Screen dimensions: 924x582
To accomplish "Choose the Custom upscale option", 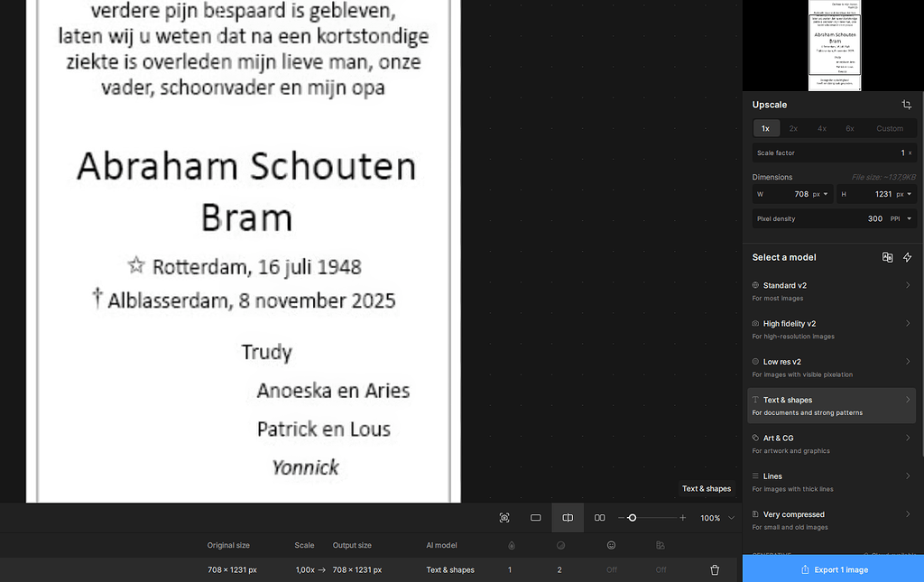I will (889, 128).
